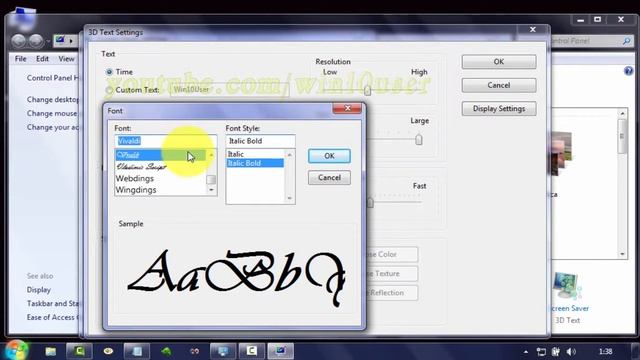Select Wingdings in the font list
This screenshot has height=360, width=640.
160,190
